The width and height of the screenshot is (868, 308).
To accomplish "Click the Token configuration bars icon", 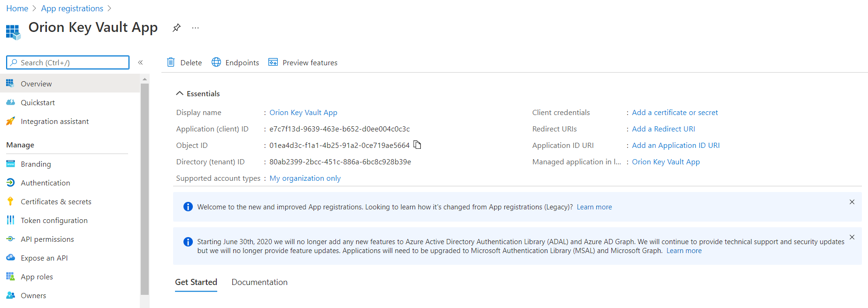I will click(x=10, y=220).
